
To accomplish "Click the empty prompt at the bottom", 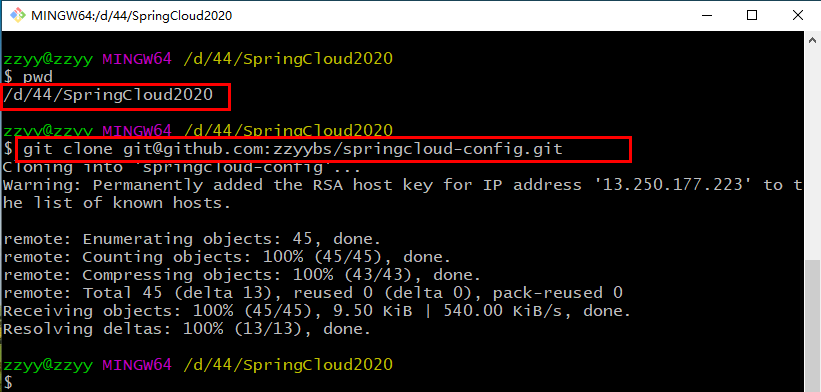I will pos(8,382).
